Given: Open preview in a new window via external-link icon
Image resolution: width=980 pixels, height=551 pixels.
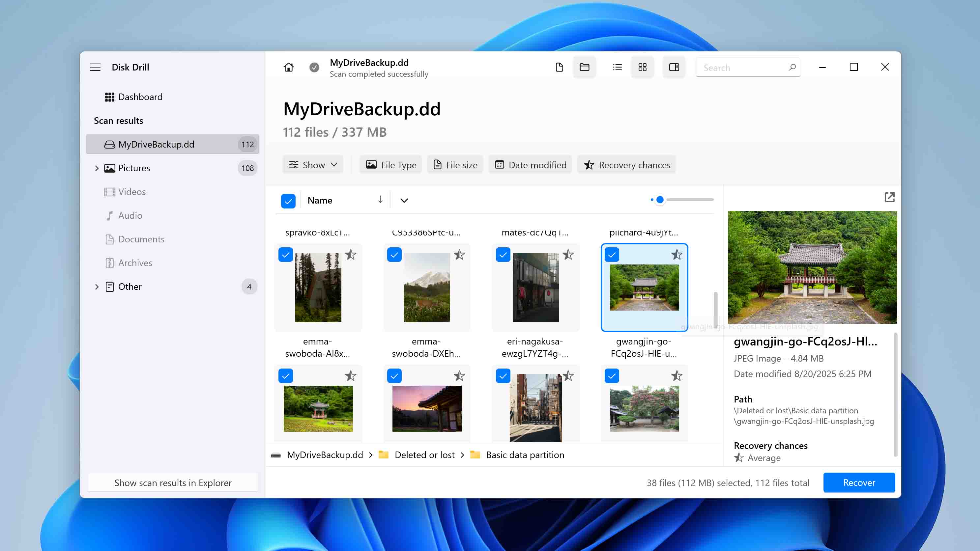Looking at the screenshot, I should coord(889,197).
